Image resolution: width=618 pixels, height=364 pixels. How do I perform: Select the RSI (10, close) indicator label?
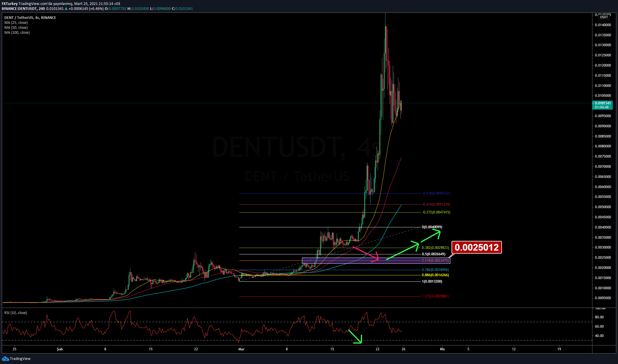[x=16, y=313]
